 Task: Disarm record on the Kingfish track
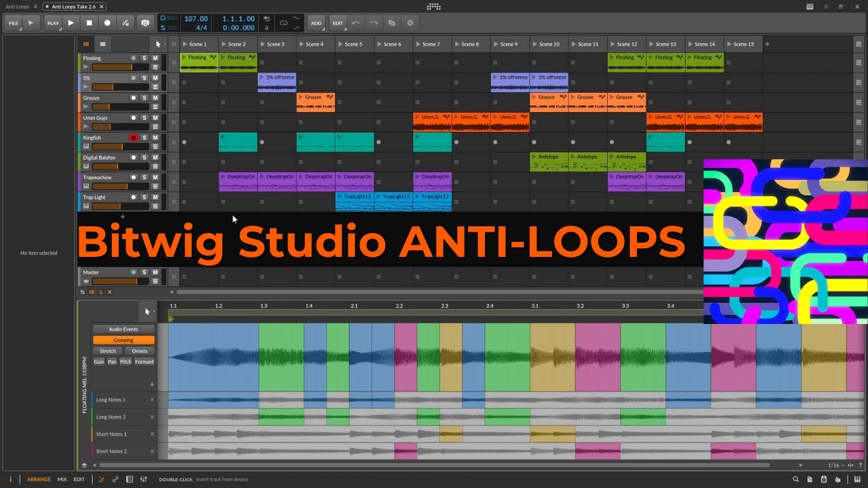(134, 138)
